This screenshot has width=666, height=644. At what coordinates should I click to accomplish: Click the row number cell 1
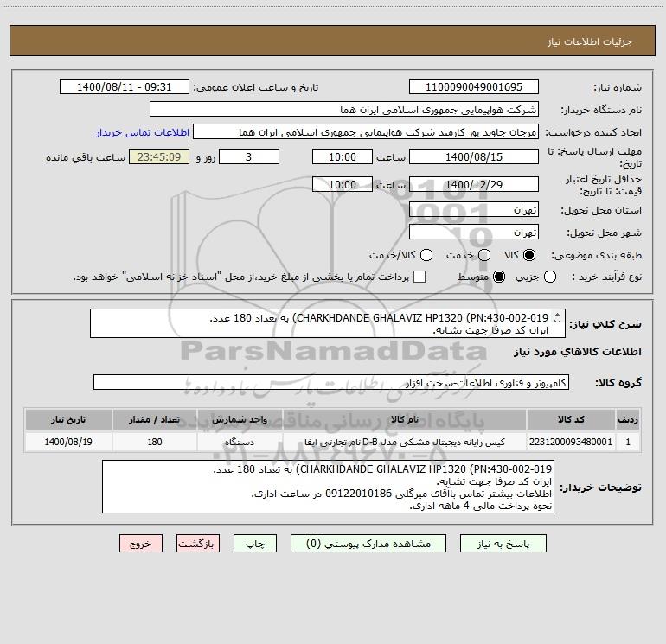tap(628, 442)
